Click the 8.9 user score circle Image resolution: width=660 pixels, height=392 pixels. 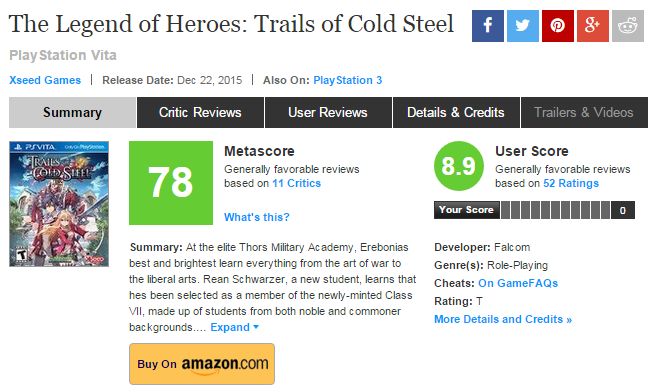[x=459, y=166]
